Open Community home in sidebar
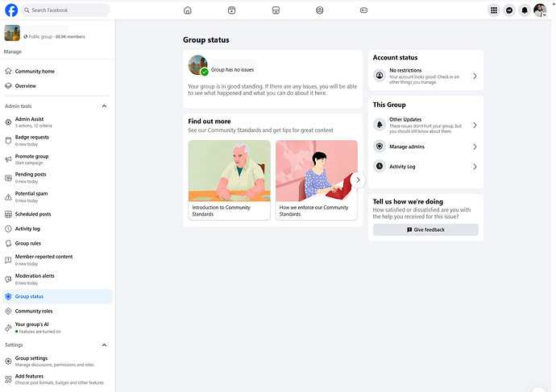 click(35, 72)
